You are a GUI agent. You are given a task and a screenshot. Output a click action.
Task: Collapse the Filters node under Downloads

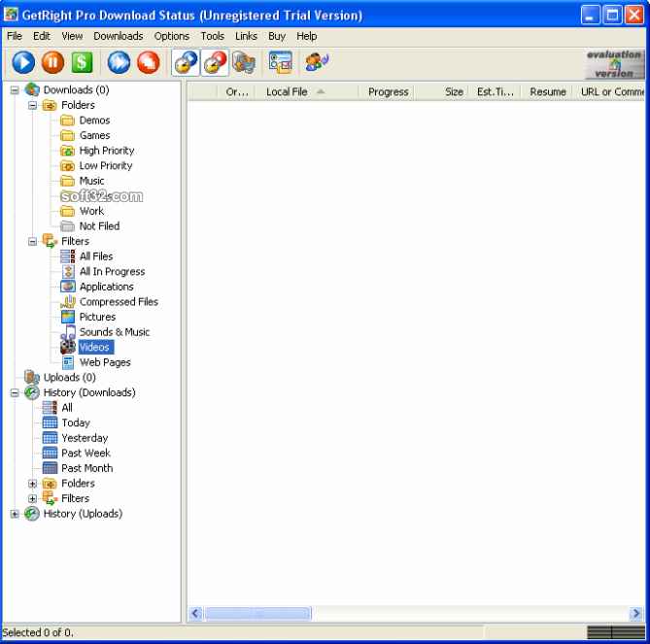(32, 241)
